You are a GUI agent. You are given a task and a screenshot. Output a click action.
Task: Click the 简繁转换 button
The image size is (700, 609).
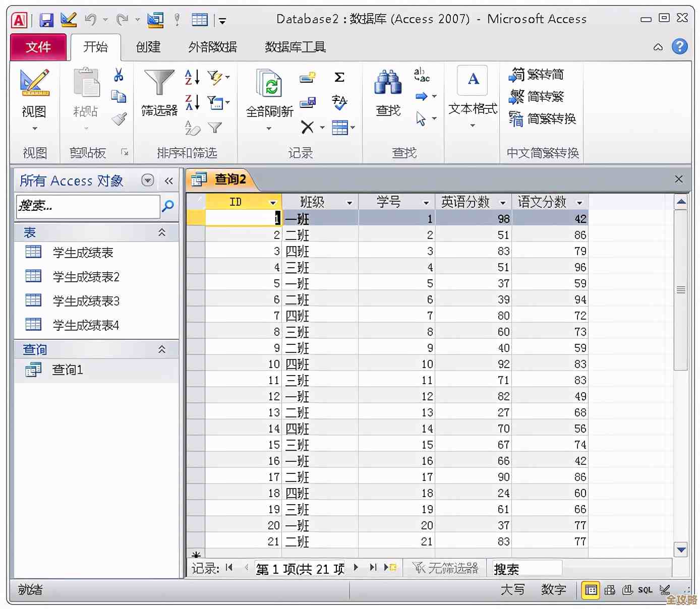point(543,119)
